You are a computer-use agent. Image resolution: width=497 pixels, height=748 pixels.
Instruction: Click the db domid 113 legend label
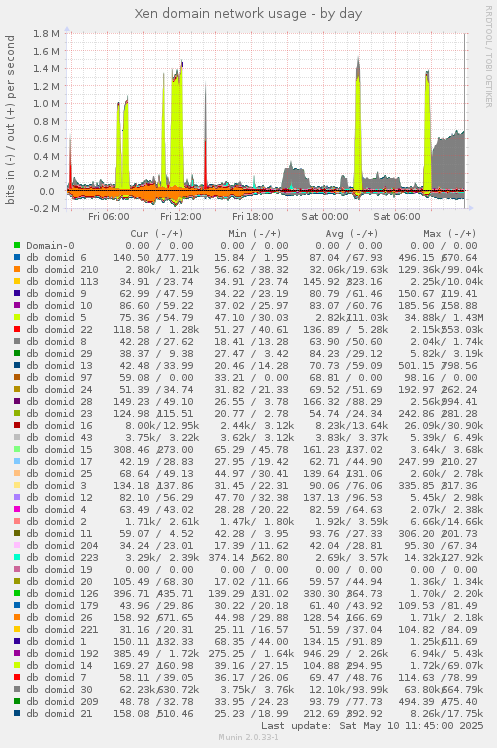point(62,281)
